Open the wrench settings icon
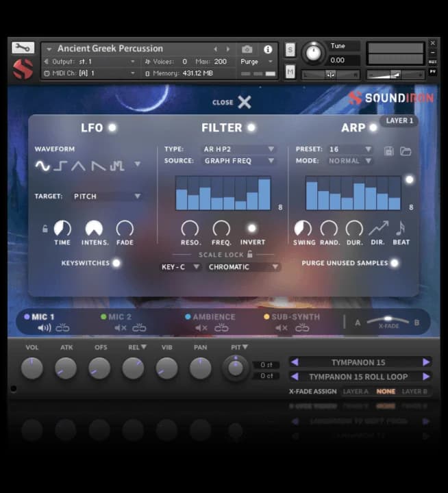The height and width of the screenshot is (493, 448). click(23, 48)
